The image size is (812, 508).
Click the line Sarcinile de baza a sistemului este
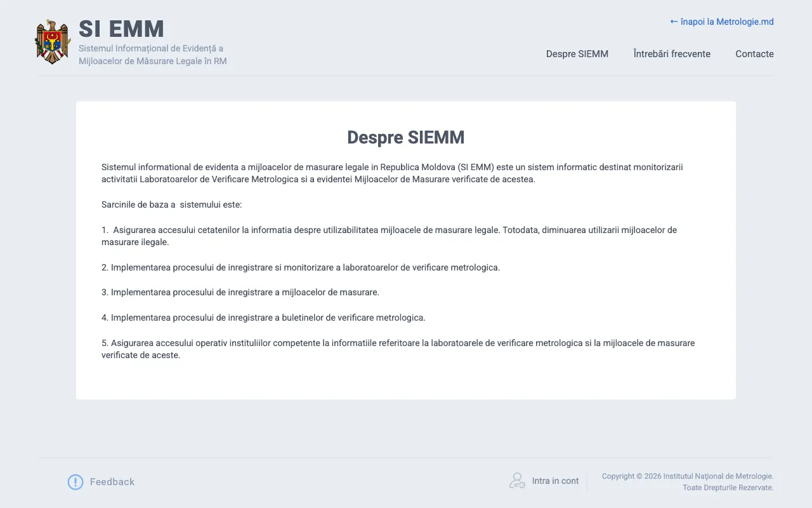pyautogui.click(x=172, y=204)
